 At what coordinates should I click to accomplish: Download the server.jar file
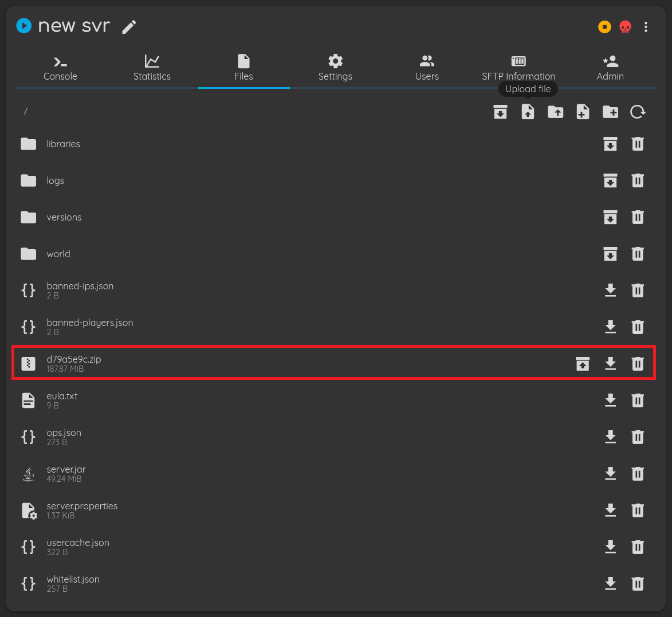point(610,474)
